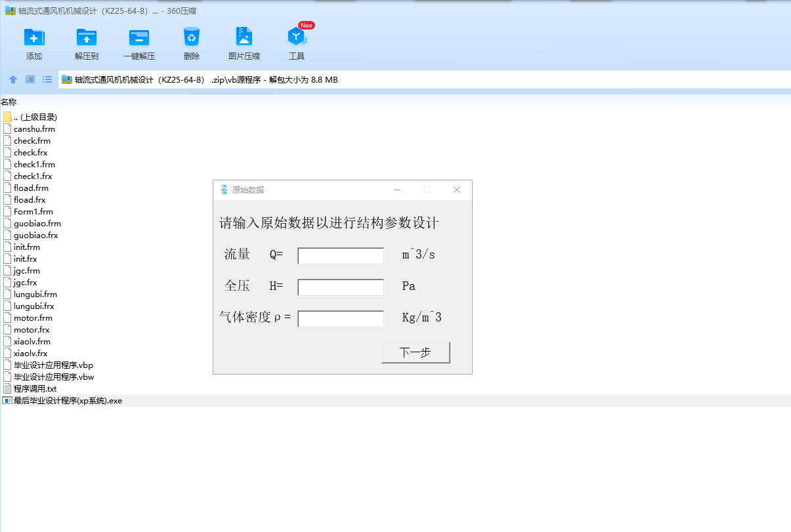This screenshot has height=532, width=791.
Task: Select the canshu.frm file icon
Action: pos(7,129)
